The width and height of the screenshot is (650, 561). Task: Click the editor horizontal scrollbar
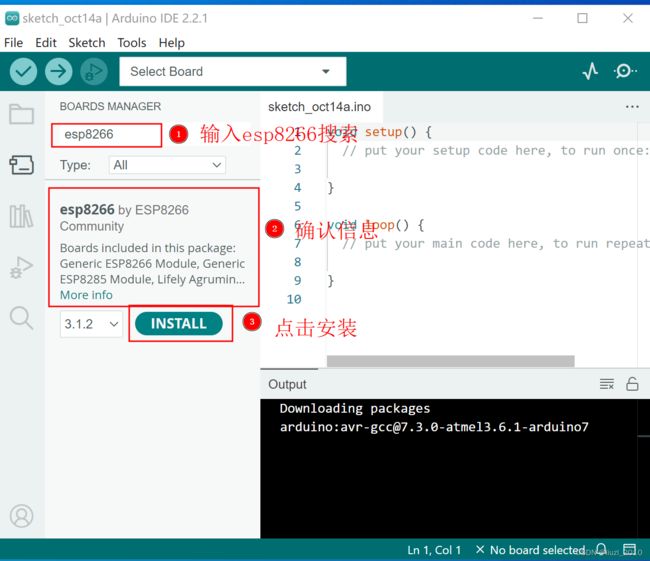[x=450, y=361]
